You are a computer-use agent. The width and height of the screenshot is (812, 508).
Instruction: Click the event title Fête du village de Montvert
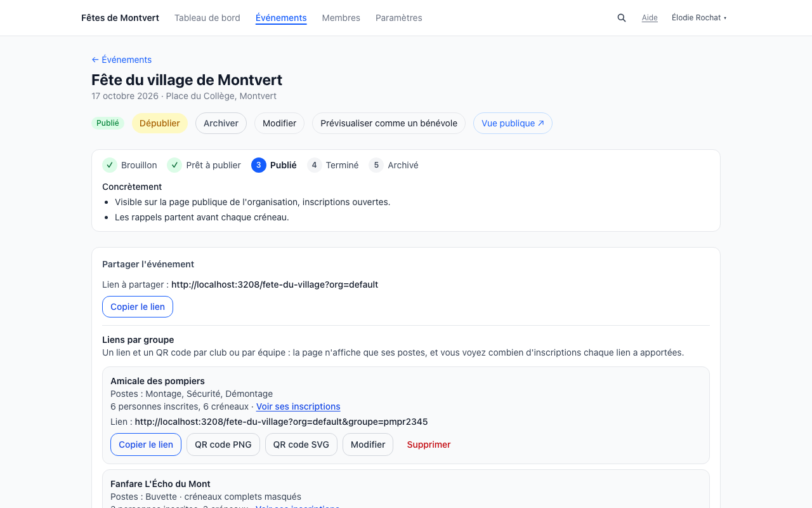(x=187, y=80)
